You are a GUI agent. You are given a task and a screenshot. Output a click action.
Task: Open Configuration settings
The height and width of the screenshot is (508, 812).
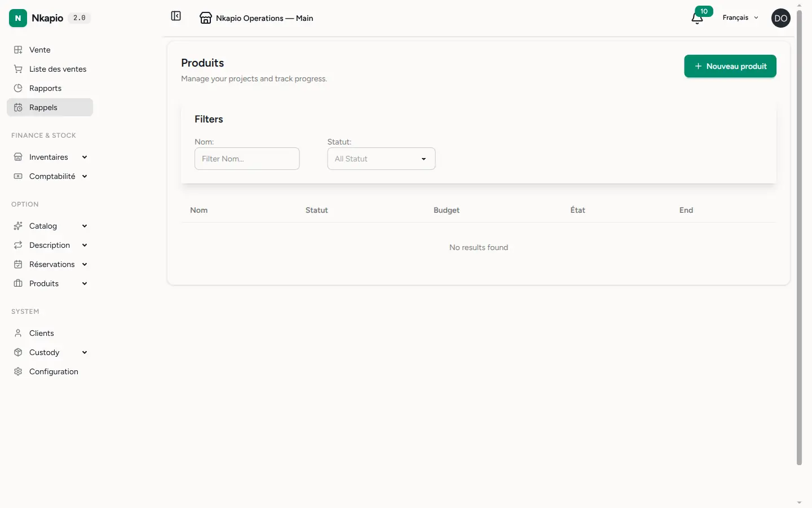click(x=50, y=371)
